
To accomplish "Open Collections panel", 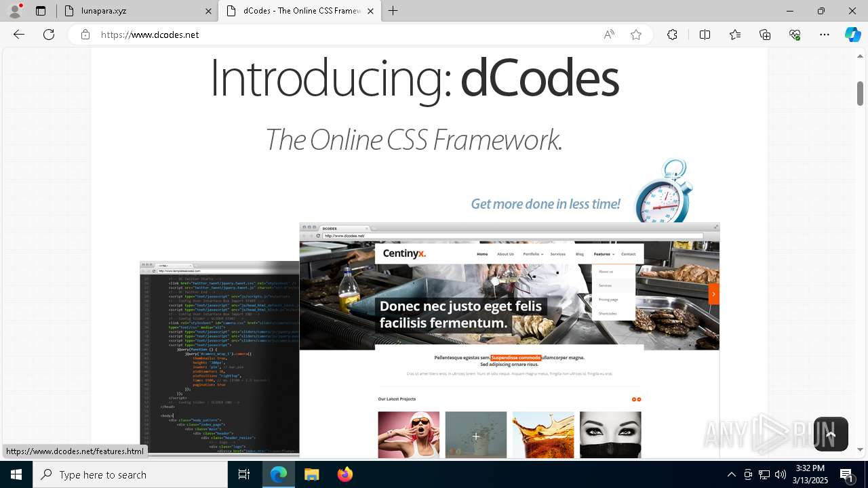I will 765,35.
